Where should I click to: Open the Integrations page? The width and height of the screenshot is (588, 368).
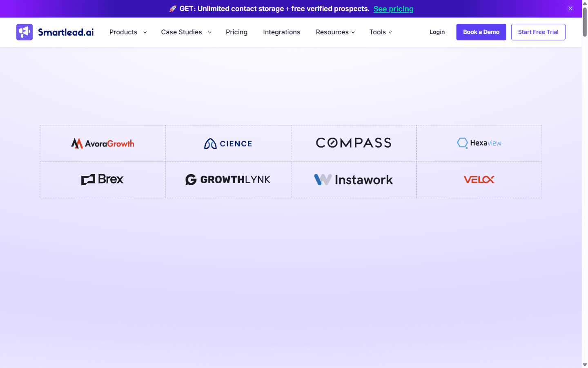tap(282, 32)
